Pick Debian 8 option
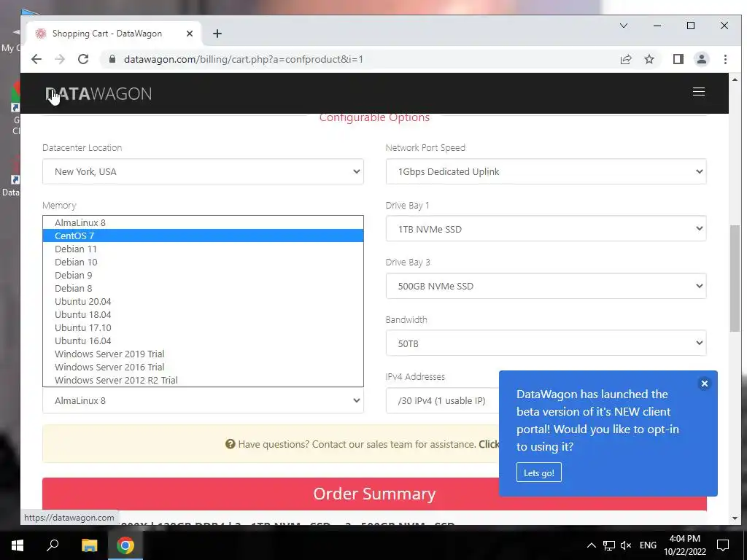 point(203,288)
